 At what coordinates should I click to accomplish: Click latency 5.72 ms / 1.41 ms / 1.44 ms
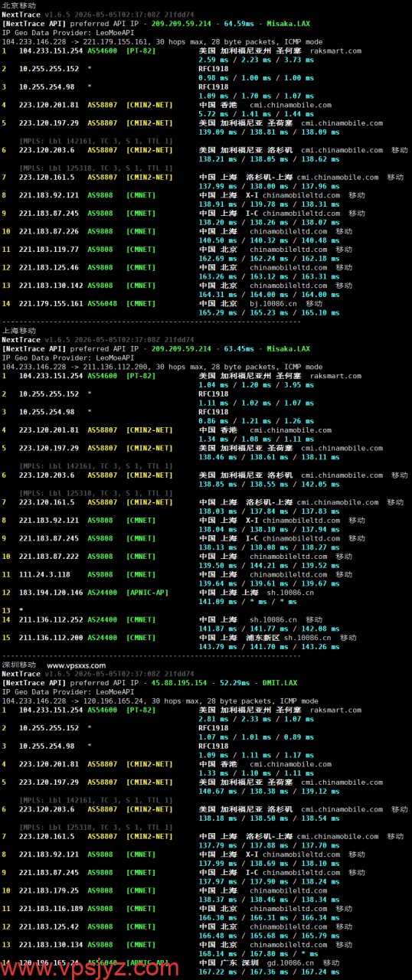pos(255,113)
